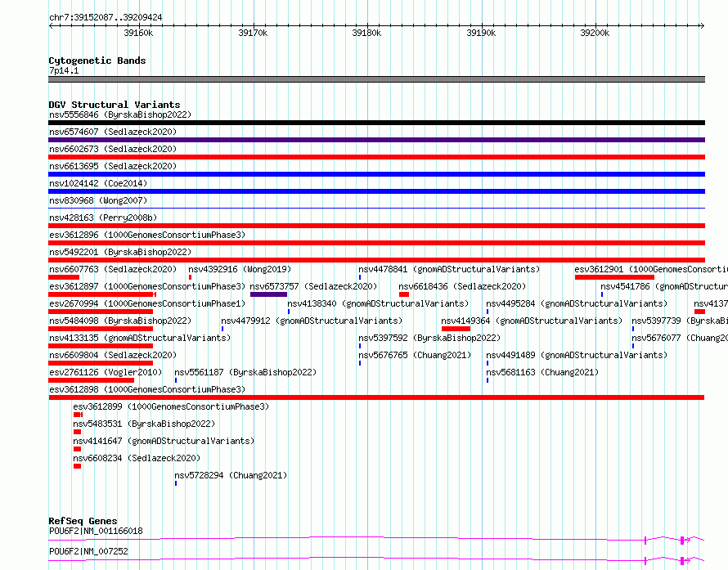
Task: Click POU6F2|NM_007252 gene label
Action: [88, 551]
